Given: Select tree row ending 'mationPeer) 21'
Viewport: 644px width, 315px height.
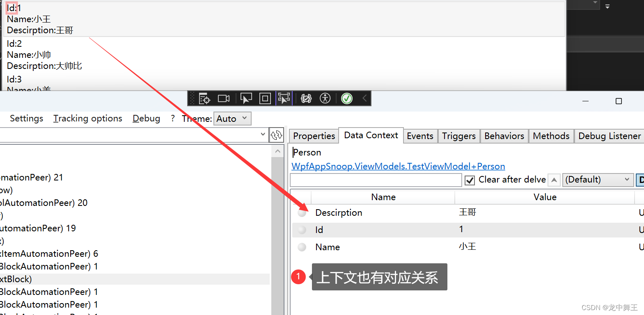Looking at the screenshot, I should click(32, 177).
